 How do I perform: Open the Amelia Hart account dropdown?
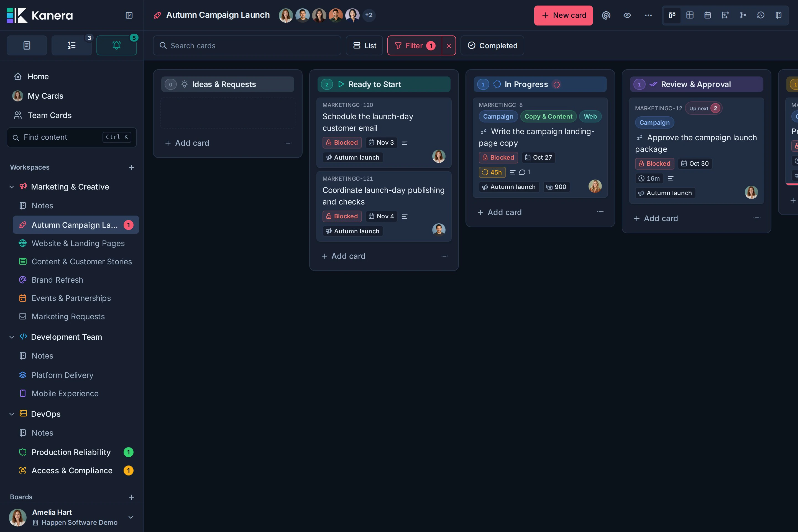pyautogui.click(x=131, y=517)
